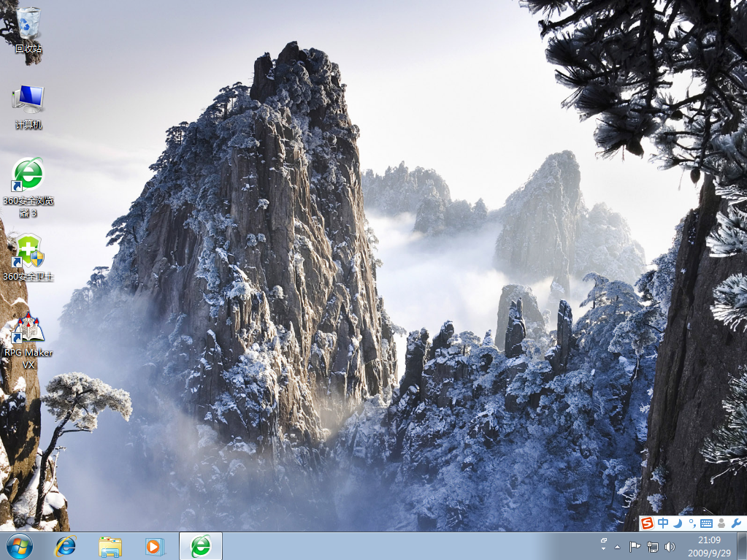Click the Sogou user account icon
Image resolution: width=747 pixels, height=560 pixels.
[x=721, y=523]
